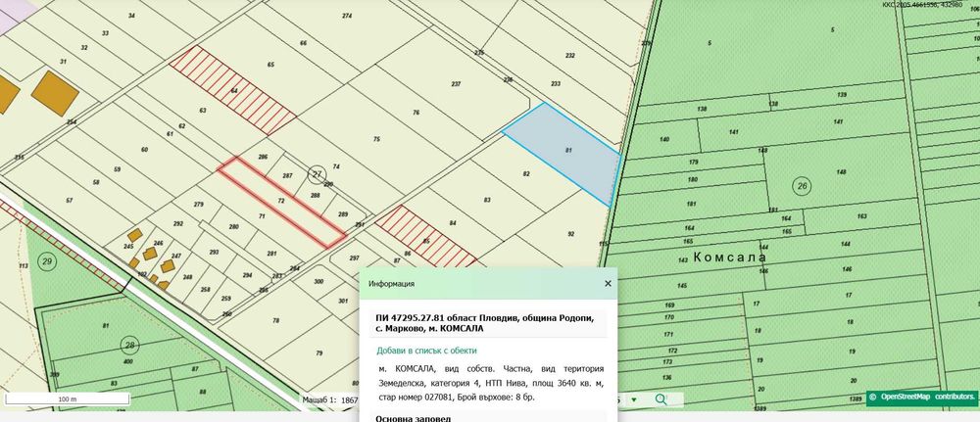This screenshot has width=980, height=422.
Task: Select green parcel 140
Action: (x=664, y=139)
